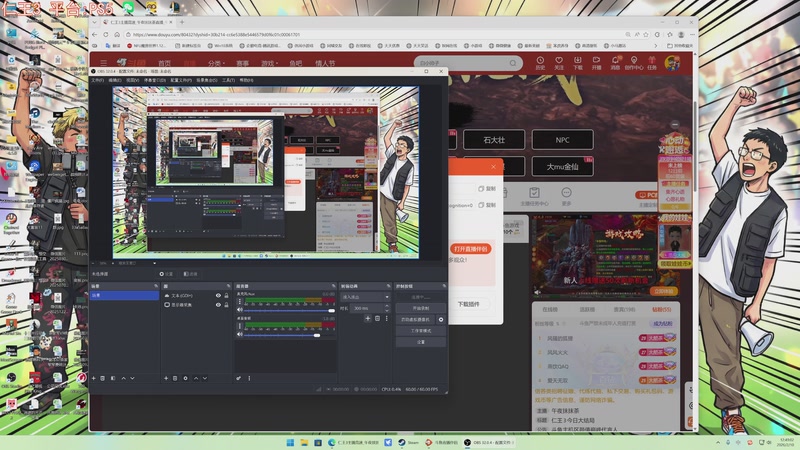The width and height of the screenshot is (800, 450).
Task: Open Douyu 游戏 games dropdown in nav
Action: (x=269, y=63)
